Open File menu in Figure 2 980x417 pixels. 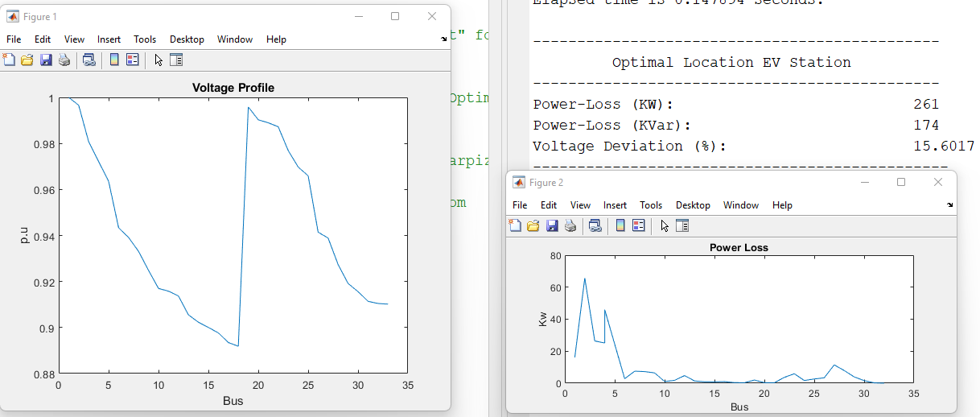click(521, 205)
